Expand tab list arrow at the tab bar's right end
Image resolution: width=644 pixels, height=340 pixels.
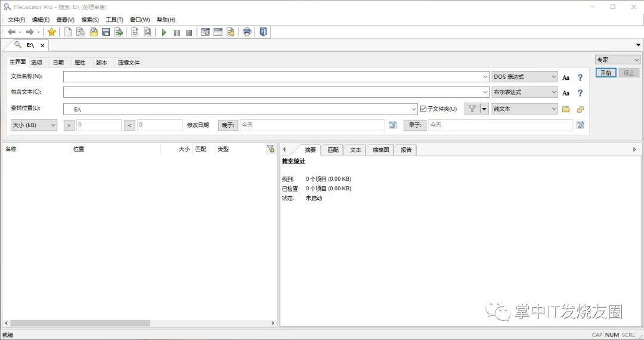point(638,45)
